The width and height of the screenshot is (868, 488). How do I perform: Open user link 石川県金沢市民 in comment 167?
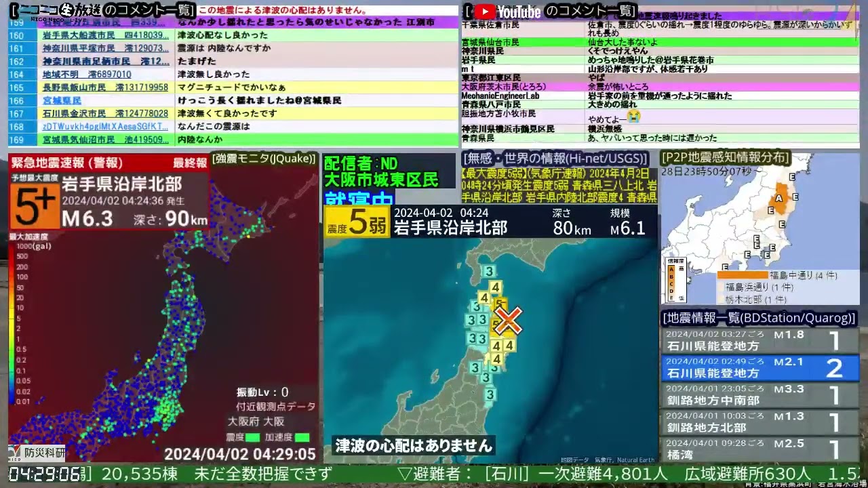[x=105, y=114]
